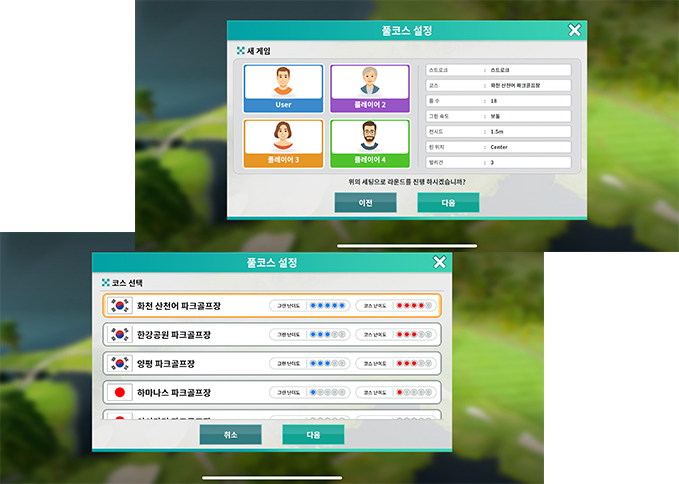Open the 홀 수 setting field showing 18

tap(529, 101)
